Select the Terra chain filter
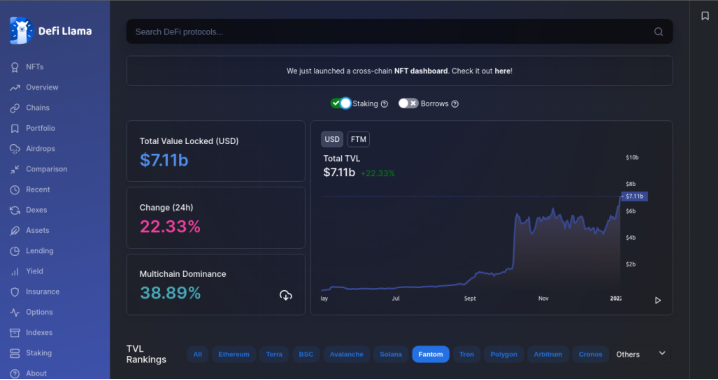The image size is (718, 380). (274, 354)
